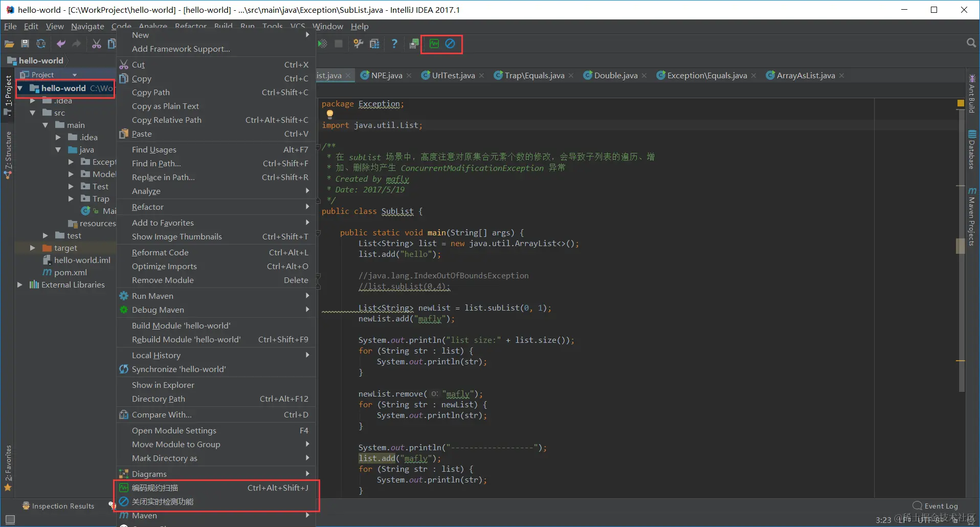Open the VCS menu

point(297,26)
